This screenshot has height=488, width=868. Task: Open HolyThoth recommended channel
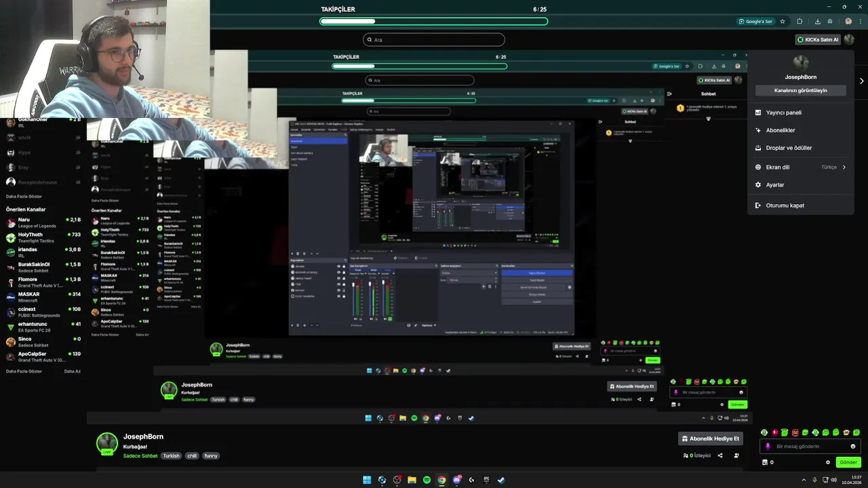(43, 237)
